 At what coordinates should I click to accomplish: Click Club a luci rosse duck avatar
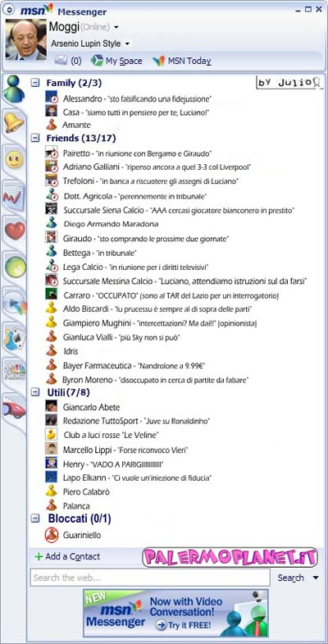[52, 435]
